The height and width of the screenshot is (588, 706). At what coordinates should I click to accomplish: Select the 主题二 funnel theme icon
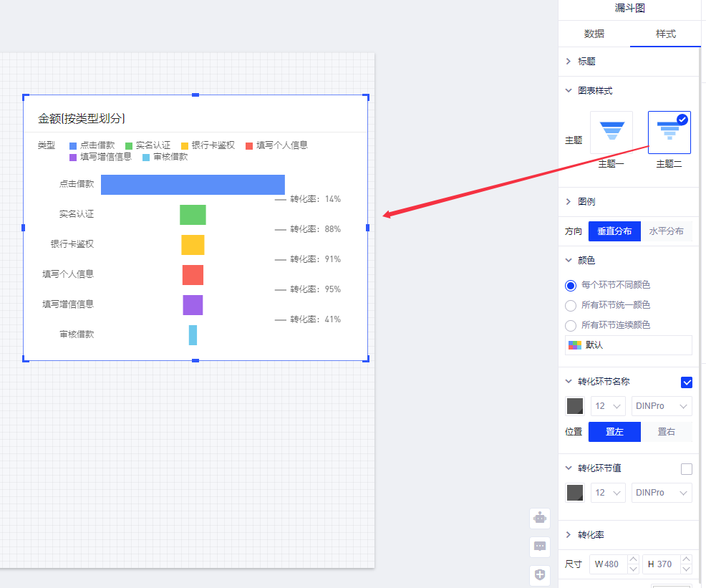[669, 132]
